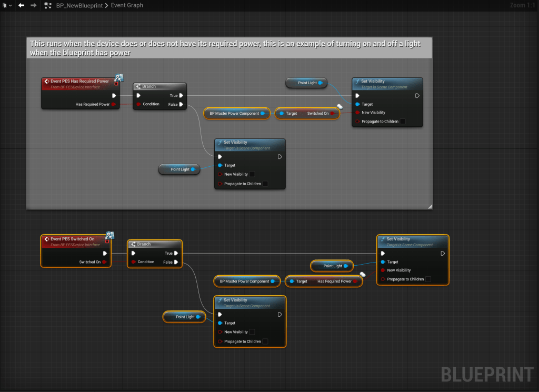Click the Zoom 1:1 indicator
Viewport: 539px width, 392px height.
coord(523,5)
